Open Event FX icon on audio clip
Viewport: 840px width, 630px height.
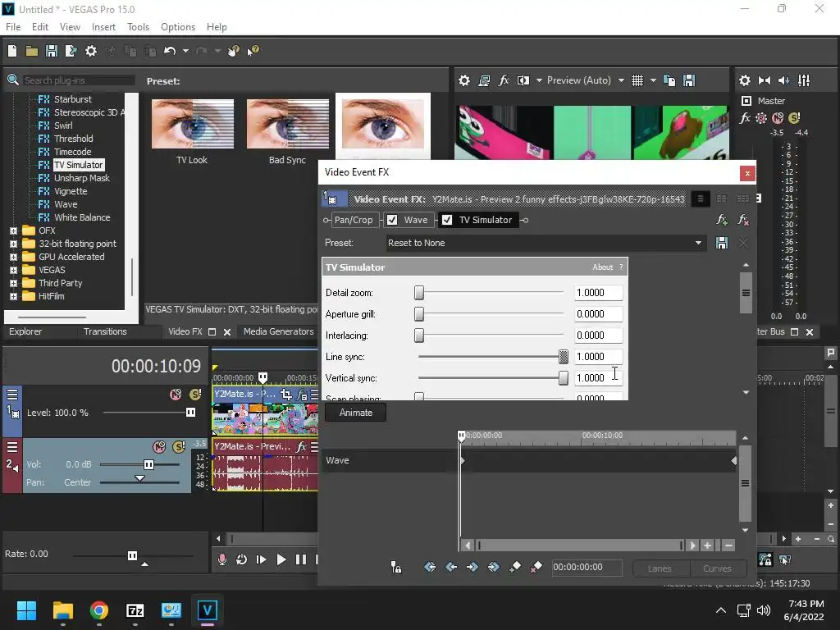coord(302,446)
